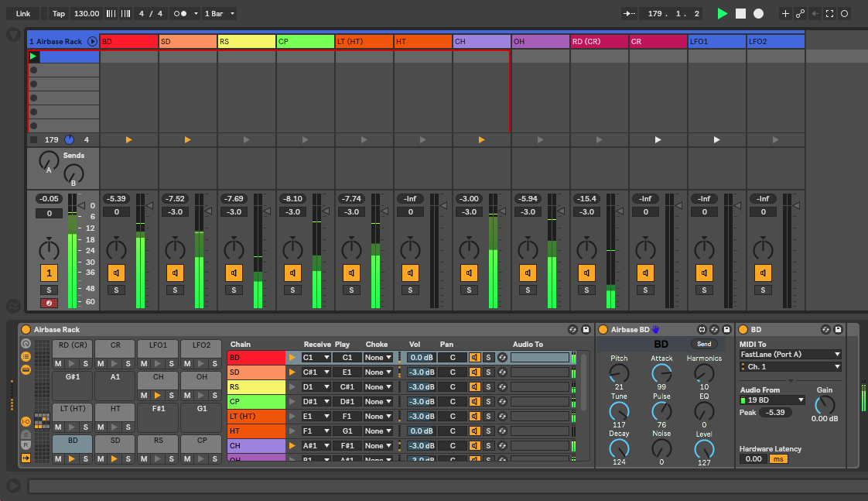
Task: Click the Airbase BD Pitch knob
Action: click(x=619, y=373)
